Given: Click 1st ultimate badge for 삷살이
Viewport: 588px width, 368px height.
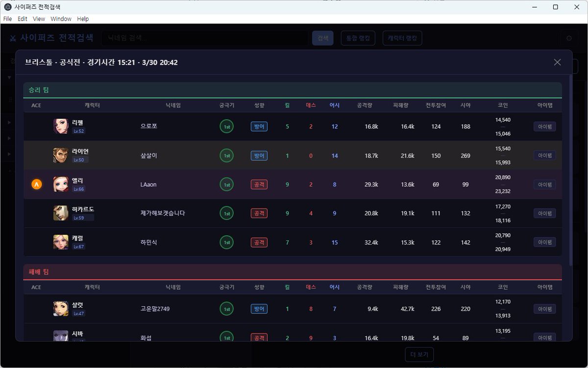Looking at the screenshot, I should pos(227,156).
